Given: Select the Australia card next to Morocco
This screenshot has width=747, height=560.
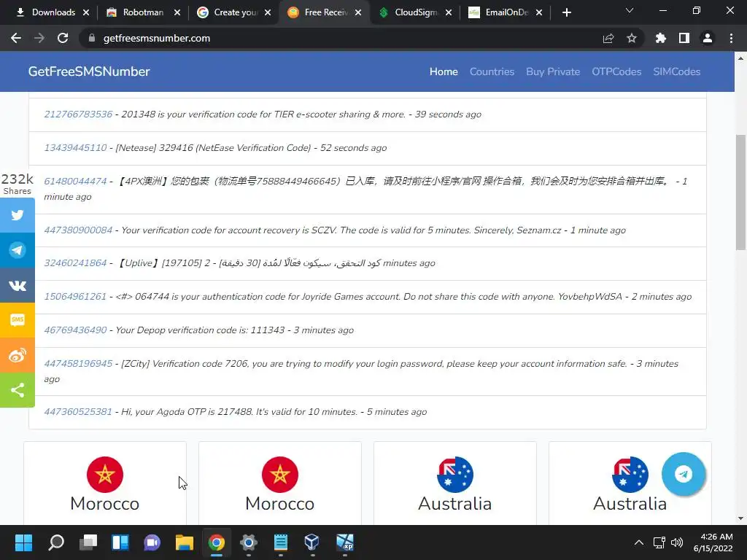Looking at the screenshot, I should tap(455, 484).
